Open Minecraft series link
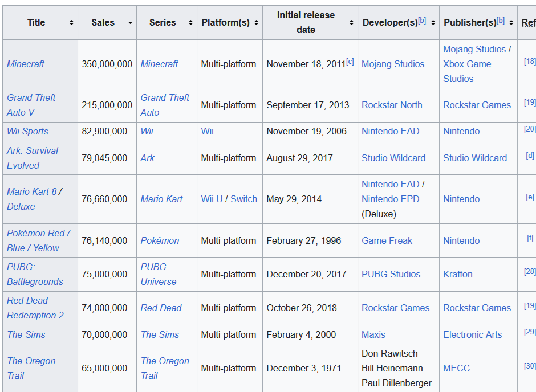Image resolution: width=536 pixels, height=392 pixels. pyautogui.click(x=159, y=64)
